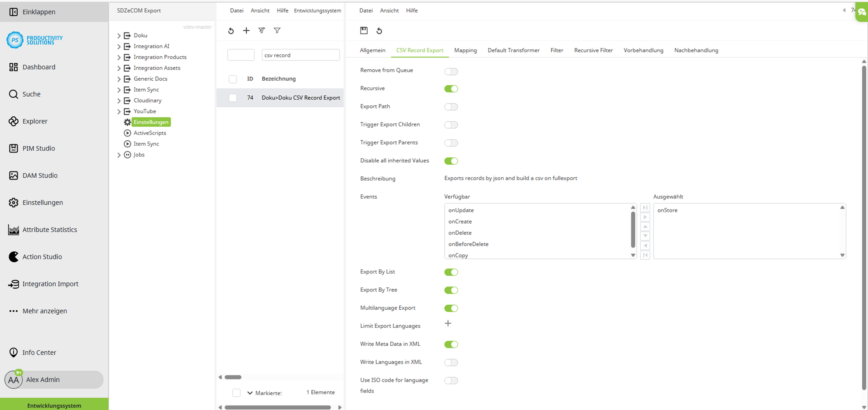The width and height of the screenshot is (868, 410).
Task: Click the plain filter funnel icon
Action: 277,31
